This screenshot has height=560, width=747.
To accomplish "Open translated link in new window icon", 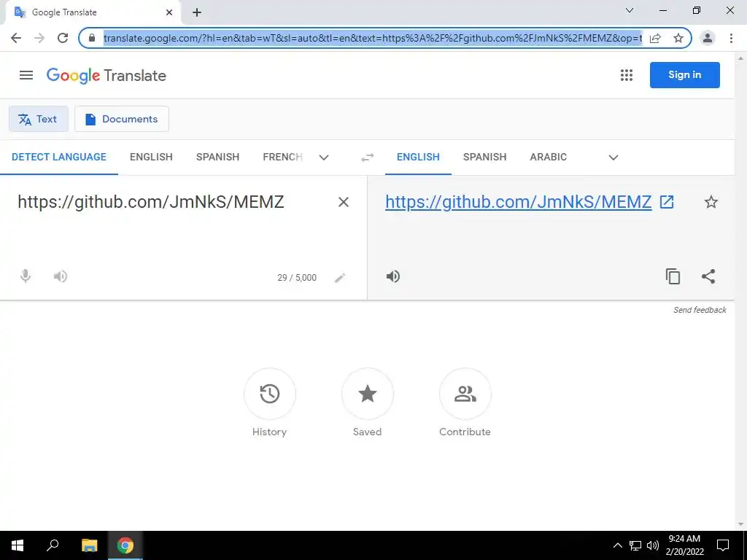I will (x=667, y=202).
